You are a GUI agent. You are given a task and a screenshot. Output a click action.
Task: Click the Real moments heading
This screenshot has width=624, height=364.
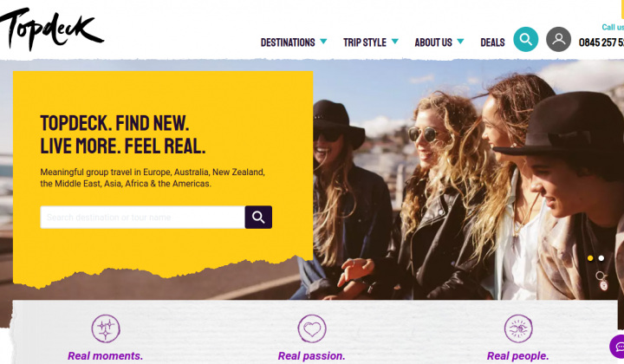106,355
